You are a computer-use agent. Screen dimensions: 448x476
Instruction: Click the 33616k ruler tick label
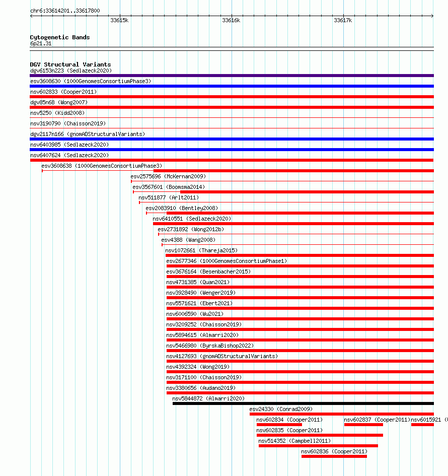coord(231,20)
